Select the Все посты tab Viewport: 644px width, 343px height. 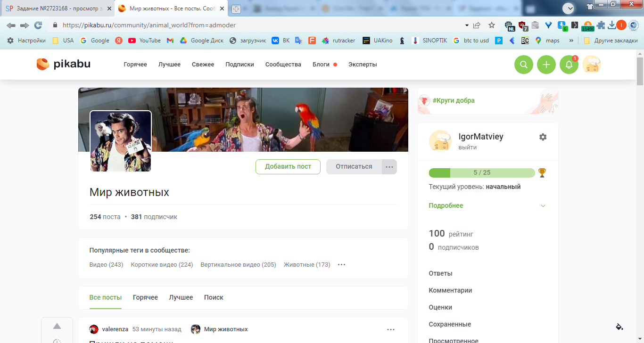tap(105, 297)
